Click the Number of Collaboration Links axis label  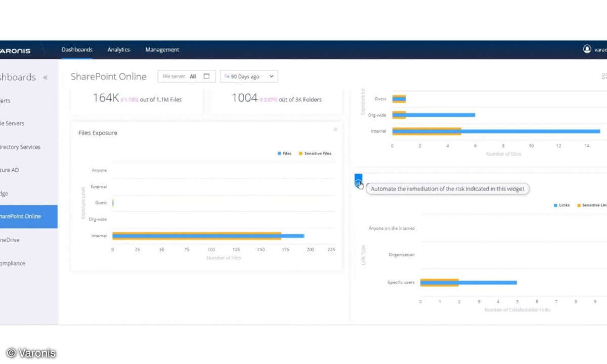[x=517, y=310]
